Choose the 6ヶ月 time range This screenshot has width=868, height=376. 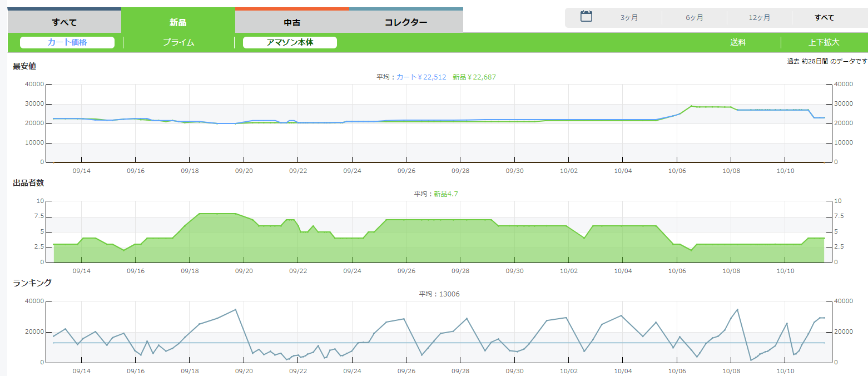tap(695, 18)
